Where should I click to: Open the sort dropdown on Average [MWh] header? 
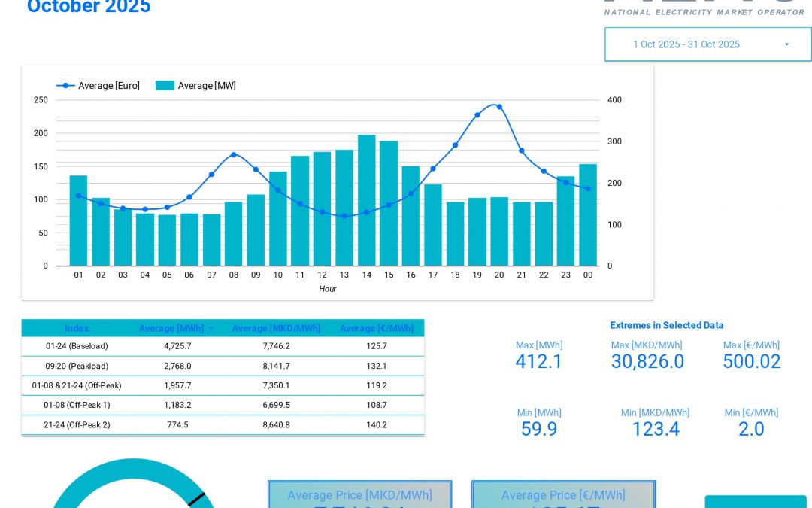[x=211, y=328]
